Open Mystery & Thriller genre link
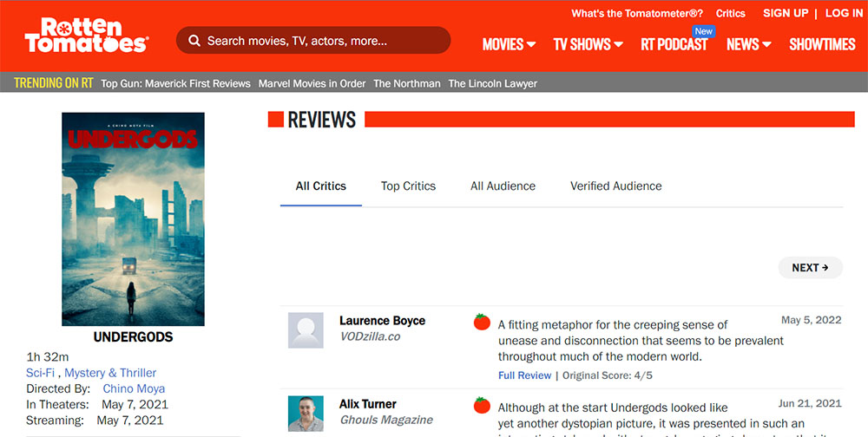The width and height of the screenshot is (868, 437). click(x=110, y=373)
